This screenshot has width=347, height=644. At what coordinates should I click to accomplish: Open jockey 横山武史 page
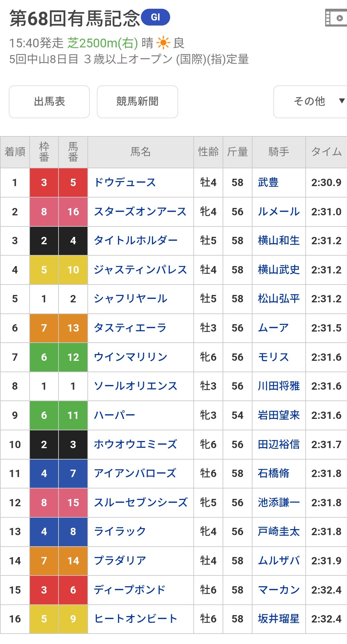pyautogui.click(x=278, y=270)
